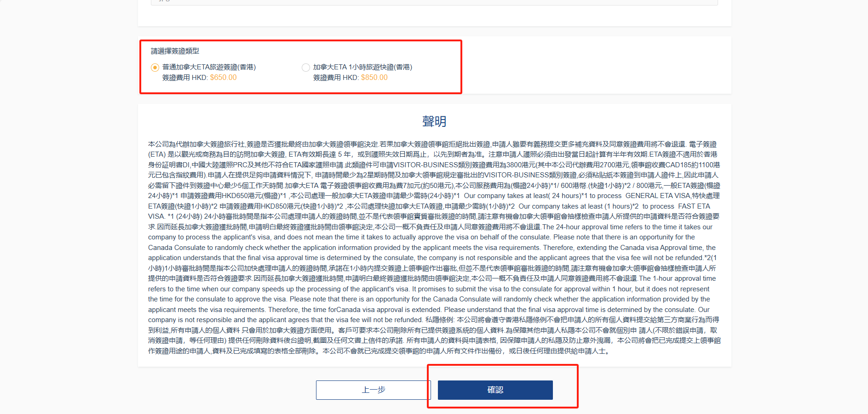The width and height of the screenshot is (868, 414).
Task: Click the $650.00 visa fee price
Action: click(x=223, y=78)
